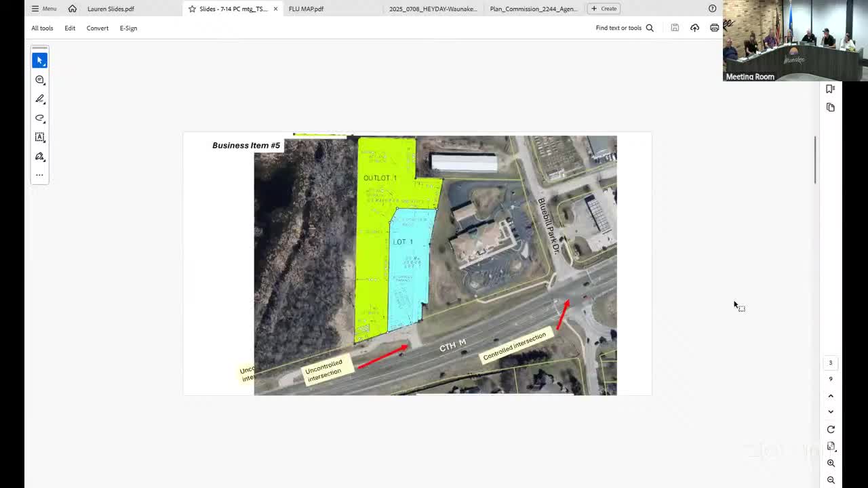Pick the freehand draw tool
Viewport: 868px width, 488px height.
[x=39, y=118]
